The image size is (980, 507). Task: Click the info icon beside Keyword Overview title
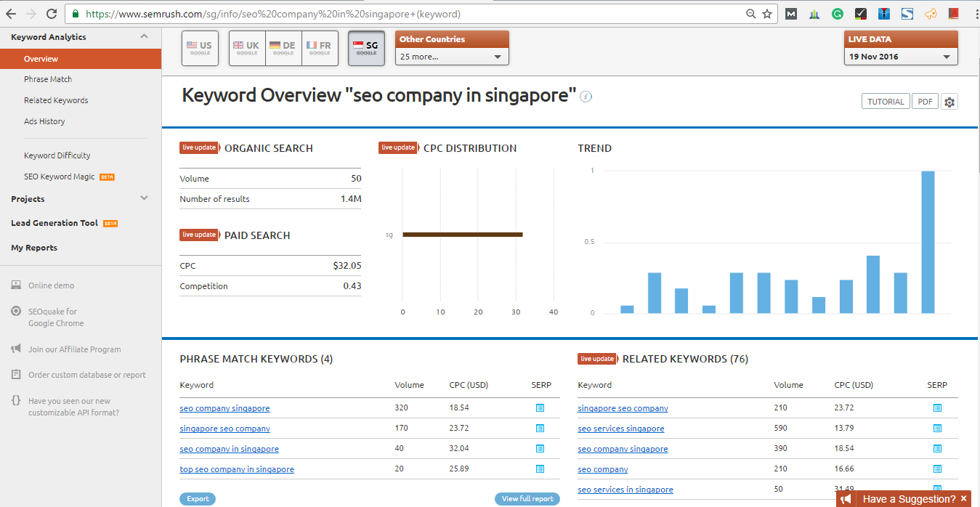coord(586,97)
